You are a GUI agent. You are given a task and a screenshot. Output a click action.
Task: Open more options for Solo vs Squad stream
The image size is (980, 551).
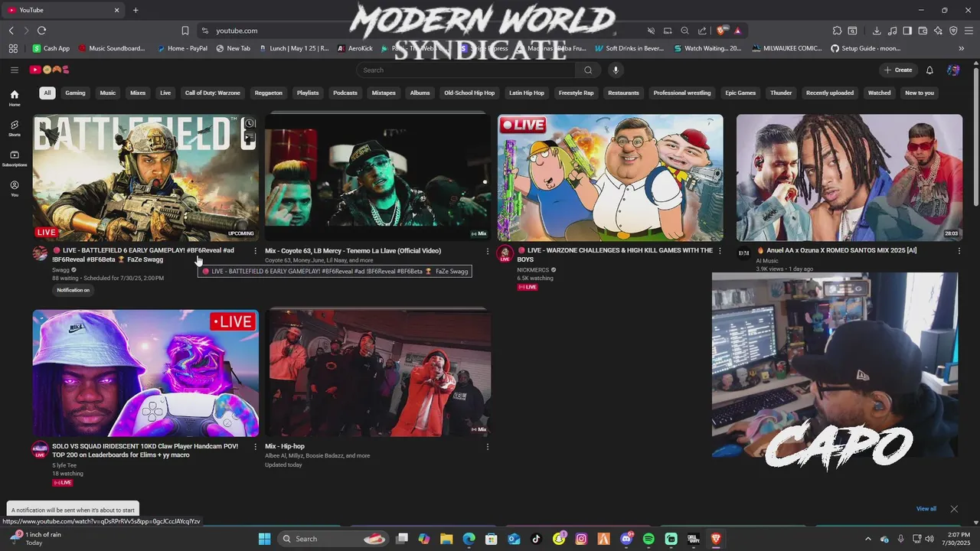255,446
